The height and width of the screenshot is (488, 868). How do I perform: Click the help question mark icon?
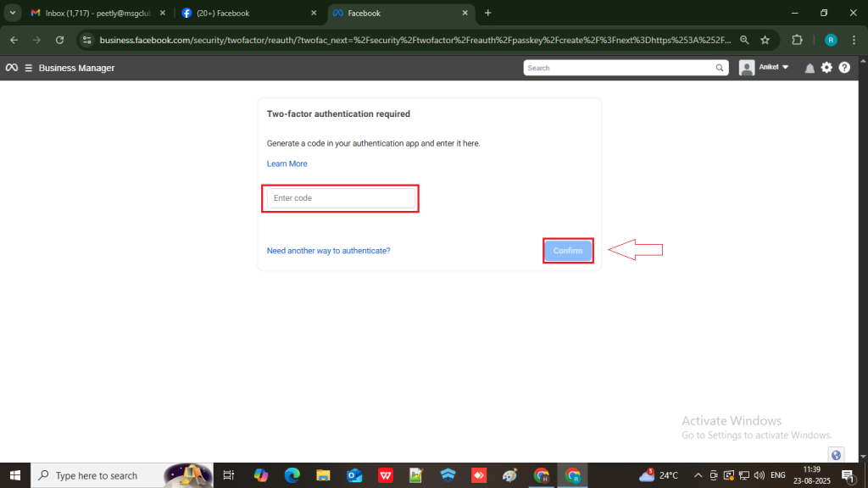[x=844, y=68]
